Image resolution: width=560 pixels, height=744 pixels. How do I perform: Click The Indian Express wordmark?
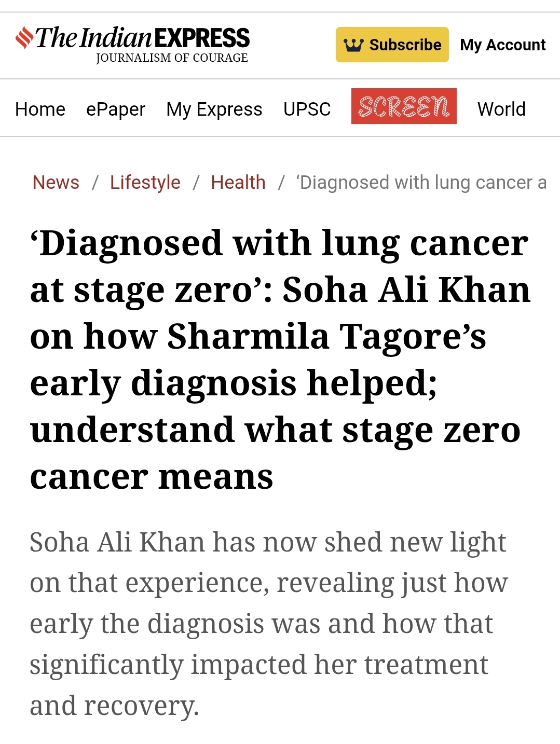tap(143, 38)
